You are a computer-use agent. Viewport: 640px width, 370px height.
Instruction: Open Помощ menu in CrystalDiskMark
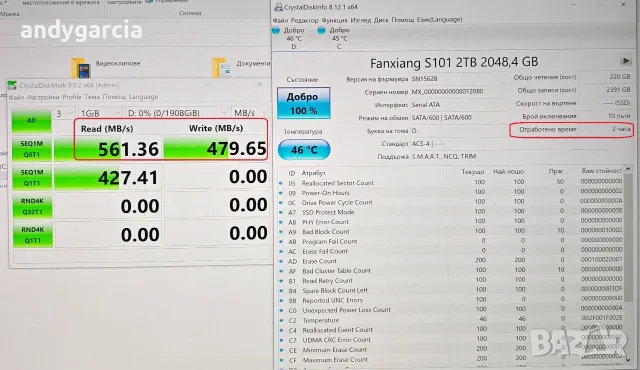click(114, 97)
